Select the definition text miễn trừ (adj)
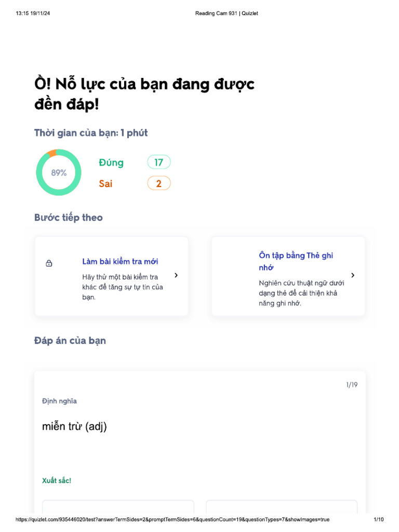 pos(74,427)
